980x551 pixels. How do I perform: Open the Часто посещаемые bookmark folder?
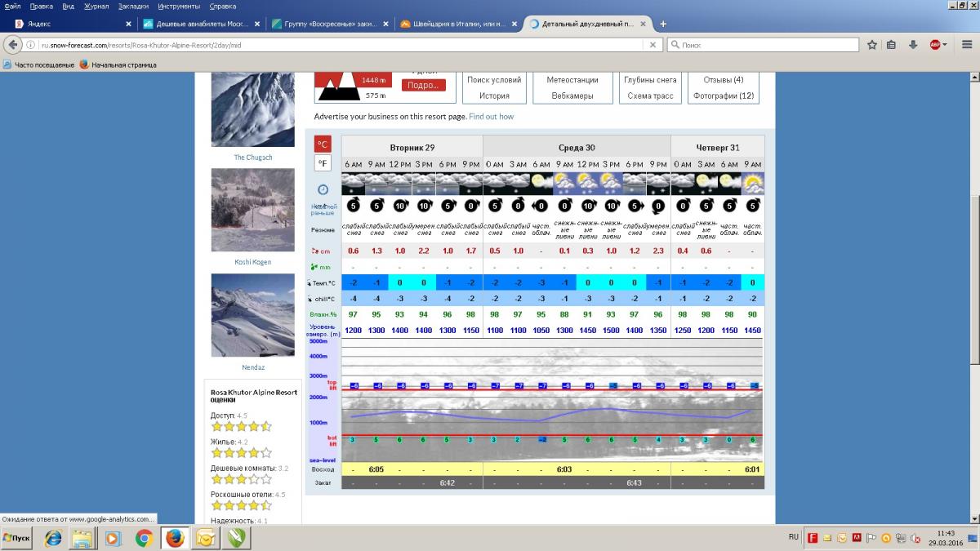coord(38,64)
